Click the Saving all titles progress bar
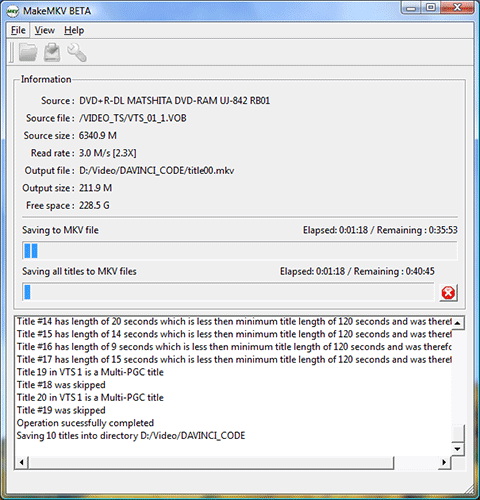Screen dimensions: 480x500 click(228, 292)
